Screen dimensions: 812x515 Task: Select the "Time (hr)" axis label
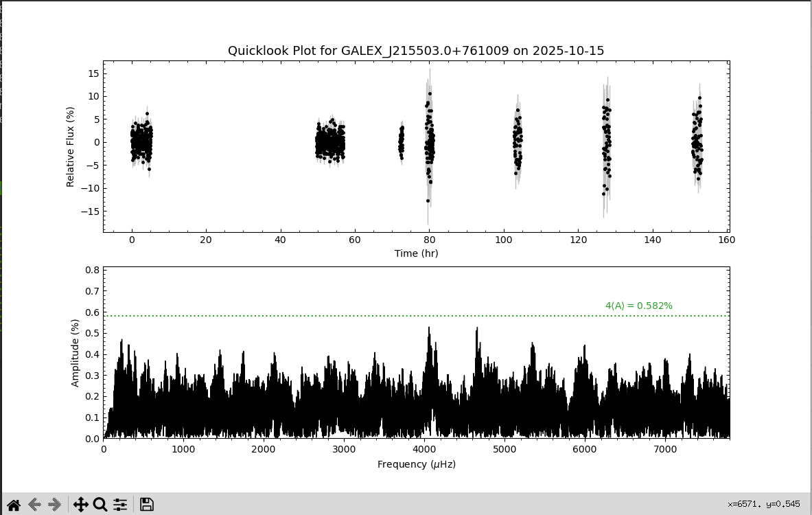416,253
